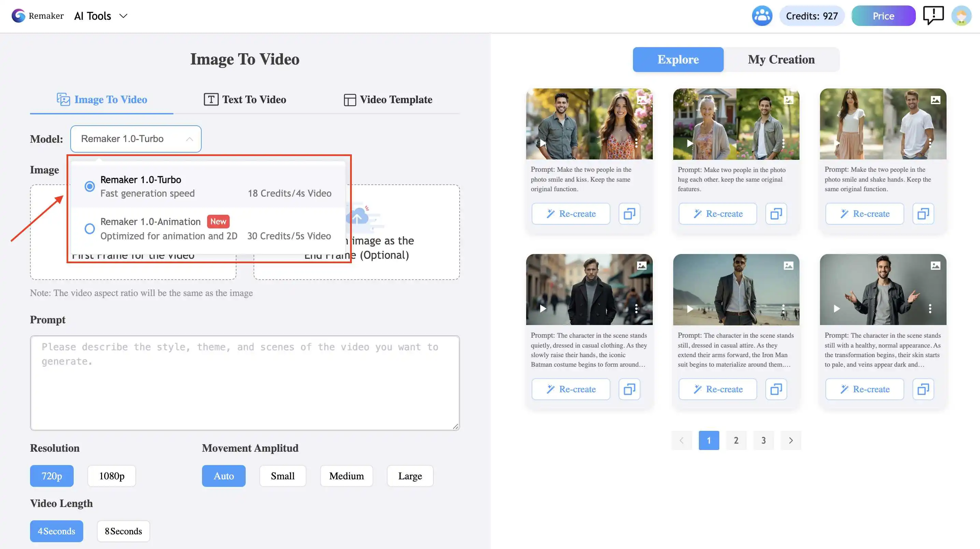
Task: Open the user avatar profile
Action: click(x=961, y=16)
